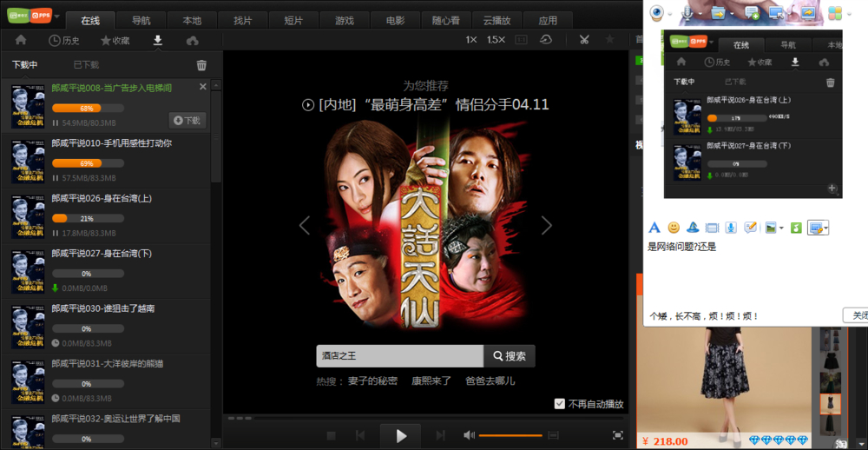Open the PPS logo menu dropdown
Viewport: 868px width, 450px height.
click(x=57, y=15)
